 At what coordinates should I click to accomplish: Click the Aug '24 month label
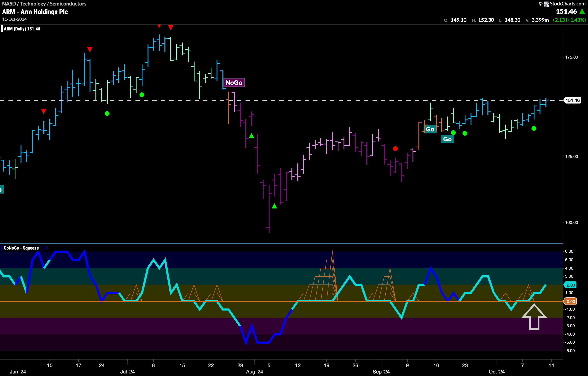pyautogui.click(x=254, y=372)
